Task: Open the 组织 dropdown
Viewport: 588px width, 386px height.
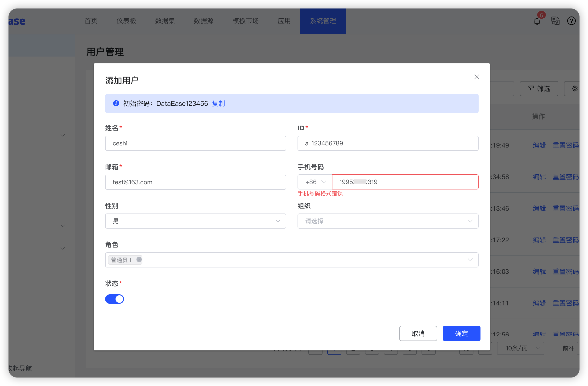Action: tap(388, 221)
